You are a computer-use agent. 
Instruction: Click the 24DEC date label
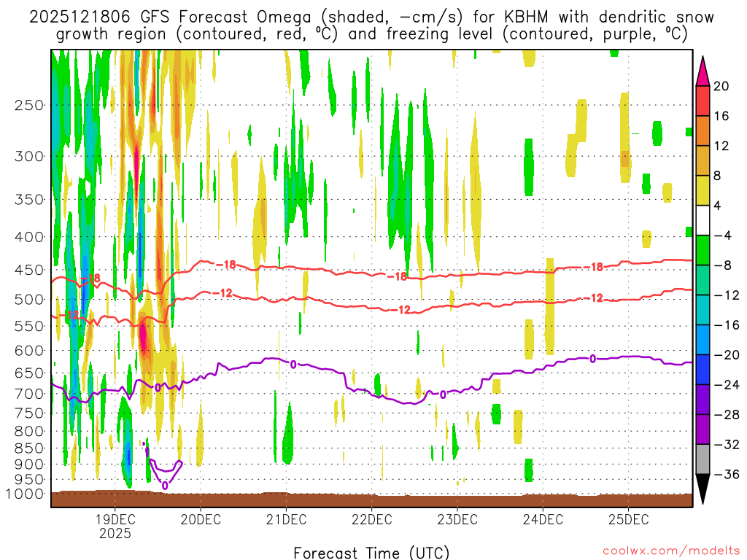click(x=543, y=519)
